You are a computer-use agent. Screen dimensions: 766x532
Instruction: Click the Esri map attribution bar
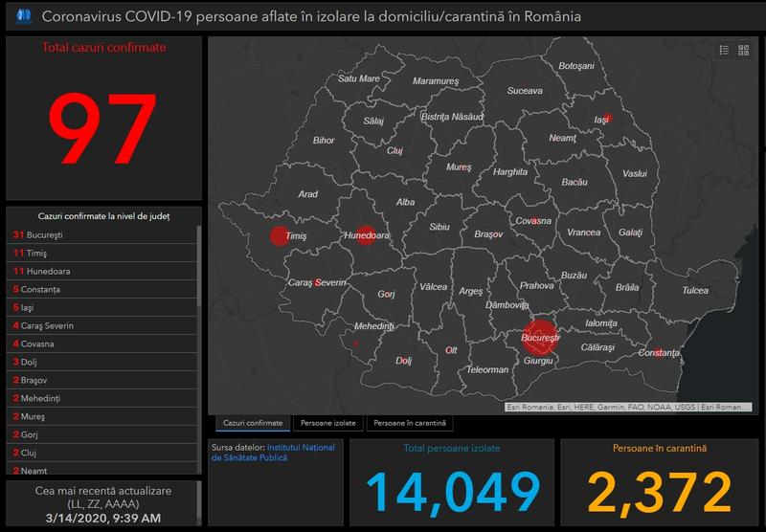point(628,407)
